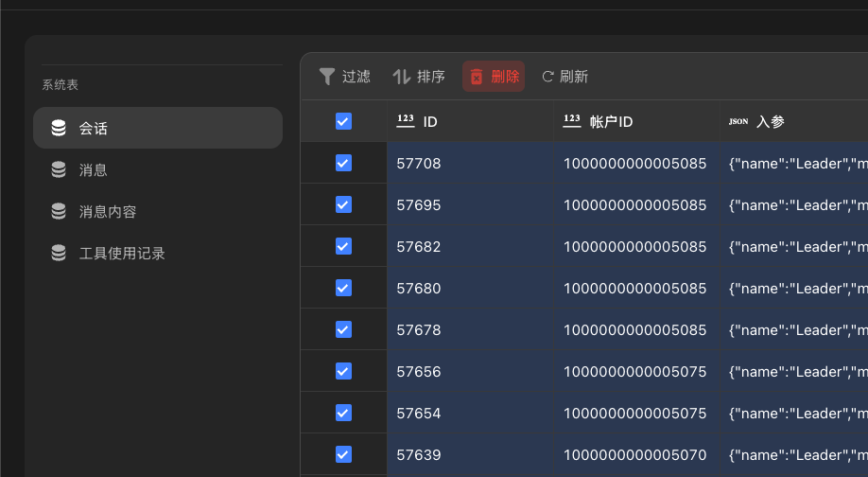Click the JSON type icon of 入参 column

[x=738, y=121]
